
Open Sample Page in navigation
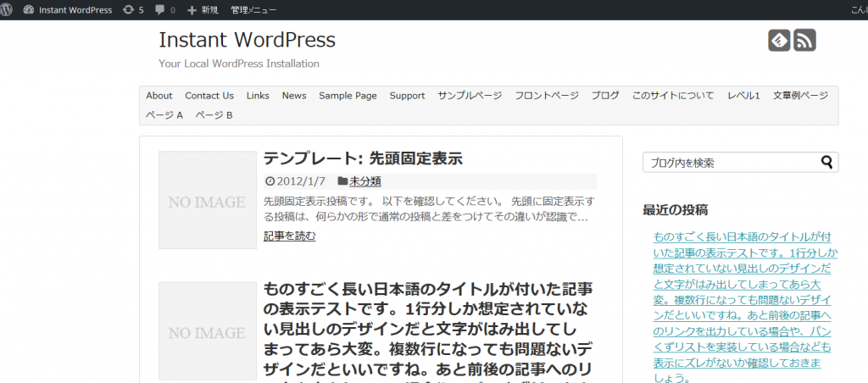(348, 96)
